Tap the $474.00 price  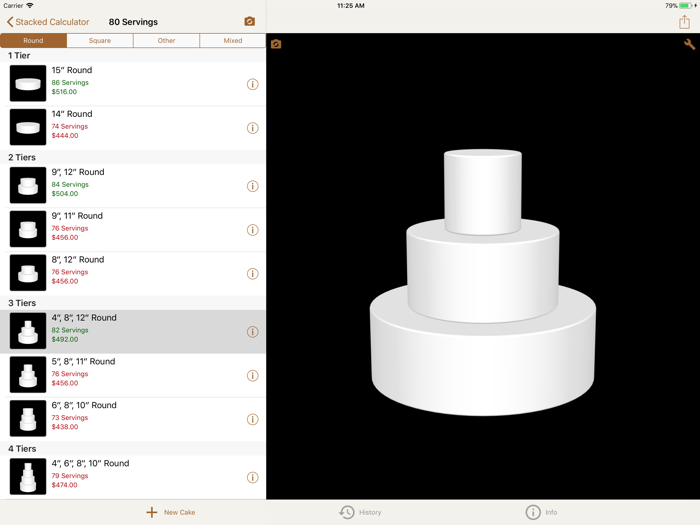[64, 485]
